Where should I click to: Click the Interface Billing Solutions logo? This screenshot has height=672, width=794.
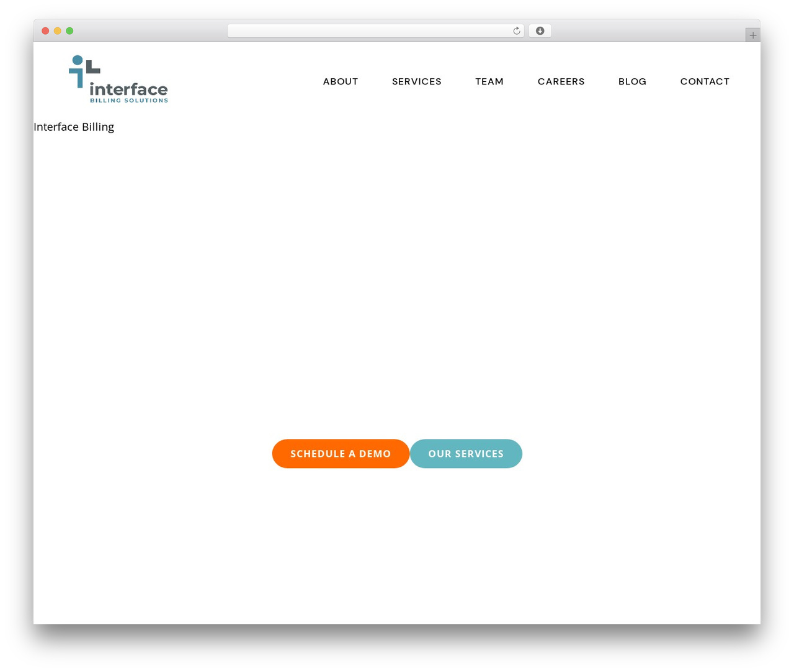pyautogui.click(x=118, y=79)
